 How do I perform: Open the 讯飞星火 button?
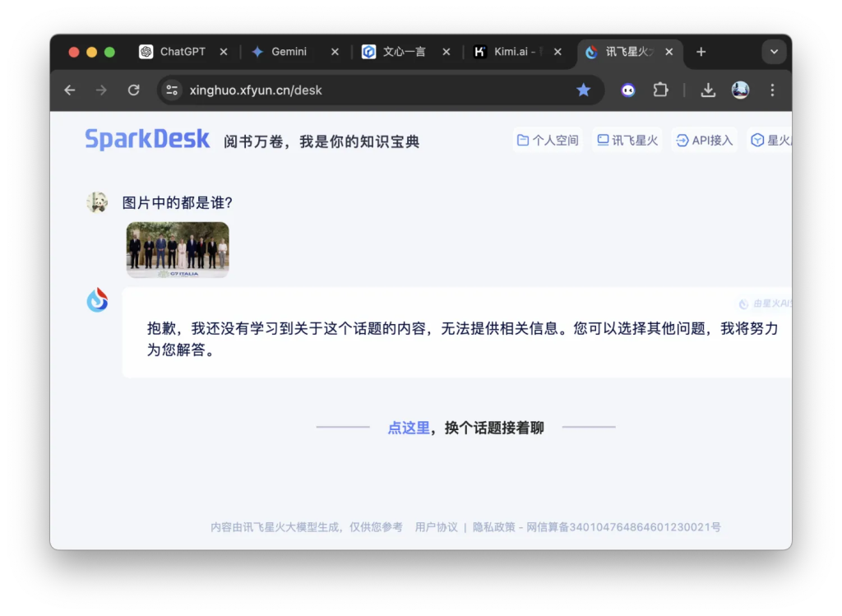pos(627,140)
